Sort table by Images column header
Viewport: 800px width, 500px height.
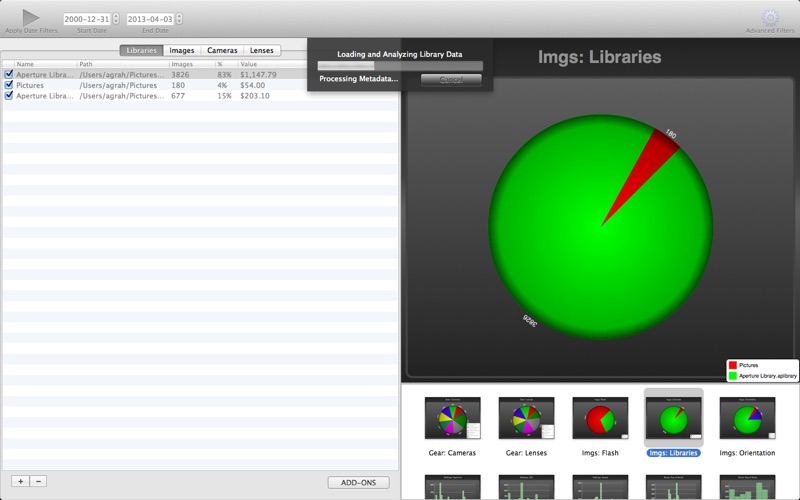point(192,64)
